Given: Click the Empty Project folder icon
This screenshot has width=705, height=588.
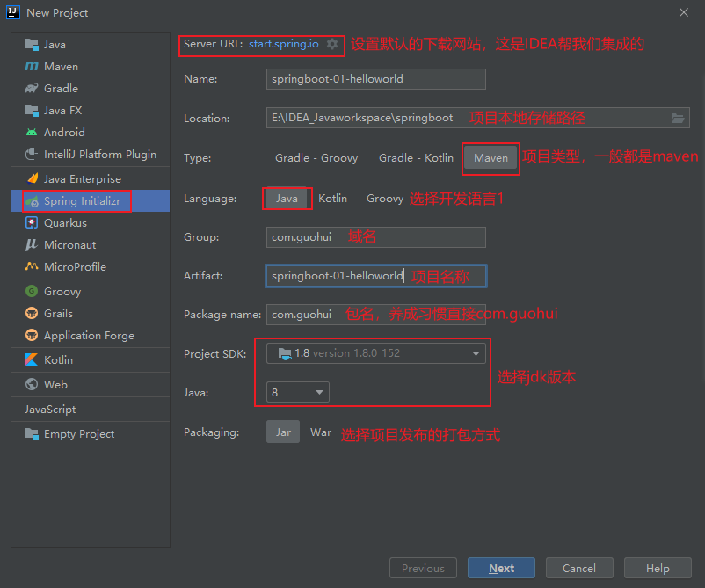Looking at the screenshot, I should (x=32, y=434).
